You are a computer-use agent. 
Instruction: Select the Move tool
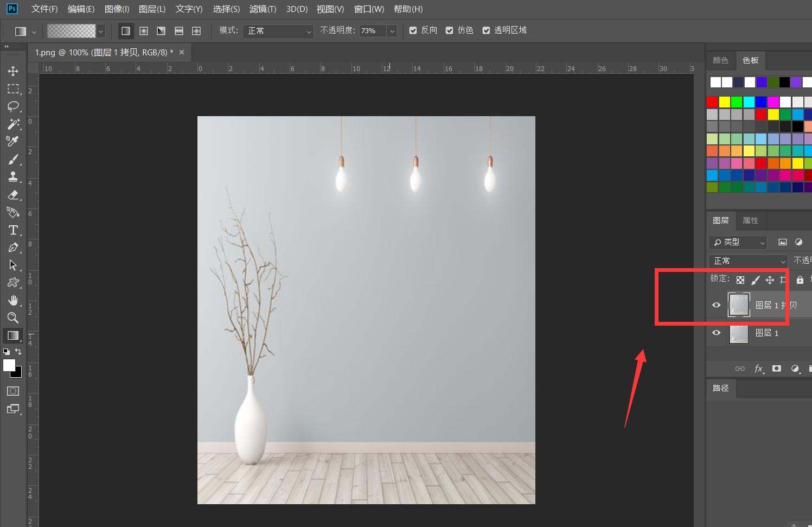coord(13,71)
